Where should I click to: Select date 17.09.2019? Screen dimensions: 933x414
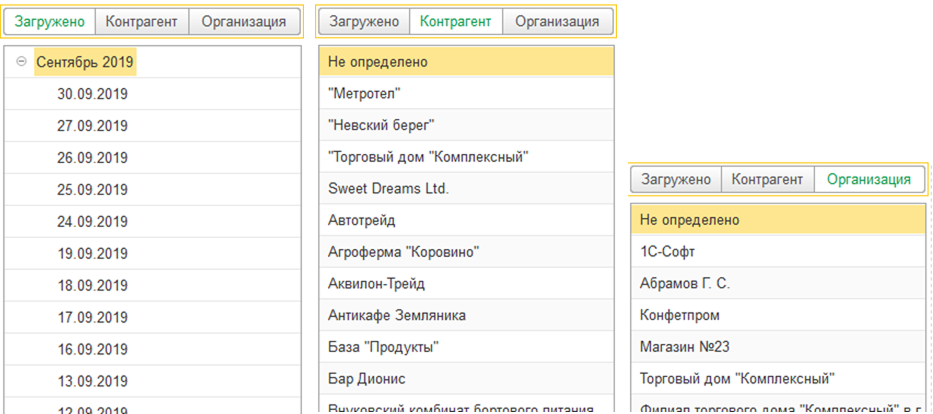153,317
